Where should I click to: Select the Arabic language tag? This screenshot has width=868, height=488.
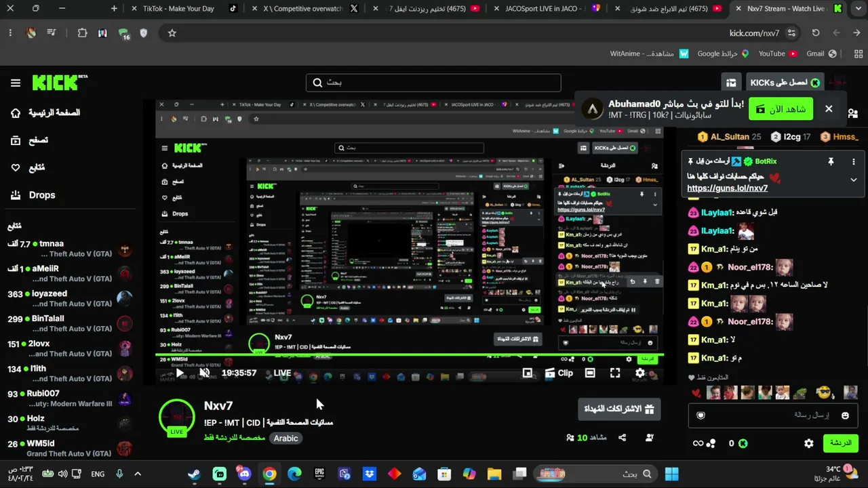285,439
